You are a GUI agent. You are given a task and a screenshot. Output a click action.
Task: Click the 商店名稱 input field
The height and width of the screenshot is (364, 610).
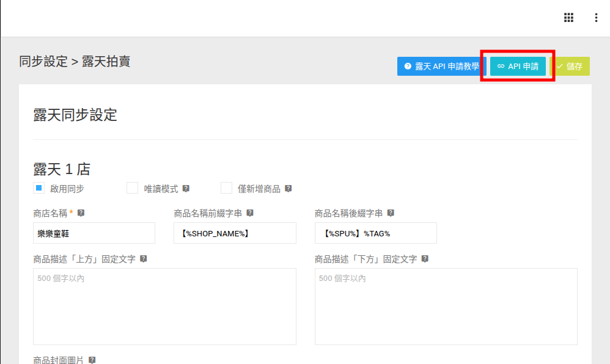pyautogui.click(x=94, y=233)
